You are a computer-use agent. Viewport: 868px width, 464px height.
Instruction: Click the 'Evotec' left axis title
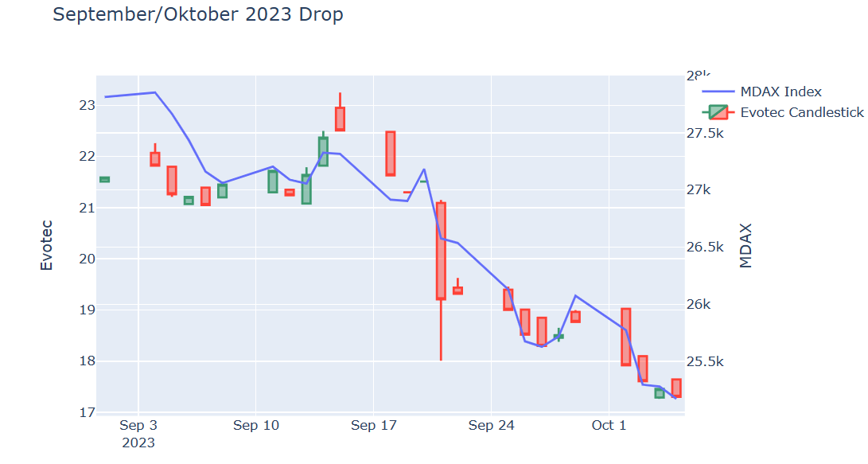(x=47, y=246)
